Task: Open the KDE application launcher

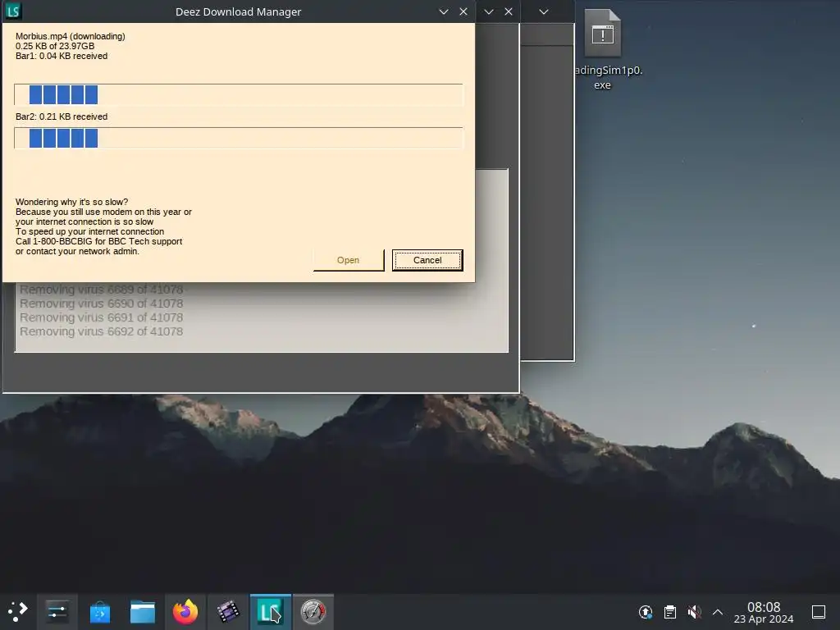Action: (x=18, y=612)
